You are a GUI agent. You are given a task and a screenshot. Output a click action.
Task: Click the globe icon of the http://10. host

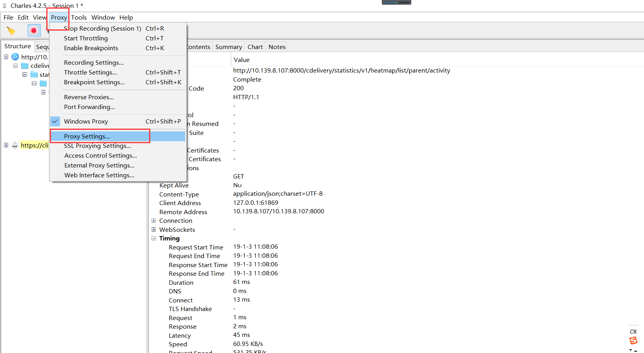pyautogui.click(x=15, y=57)
